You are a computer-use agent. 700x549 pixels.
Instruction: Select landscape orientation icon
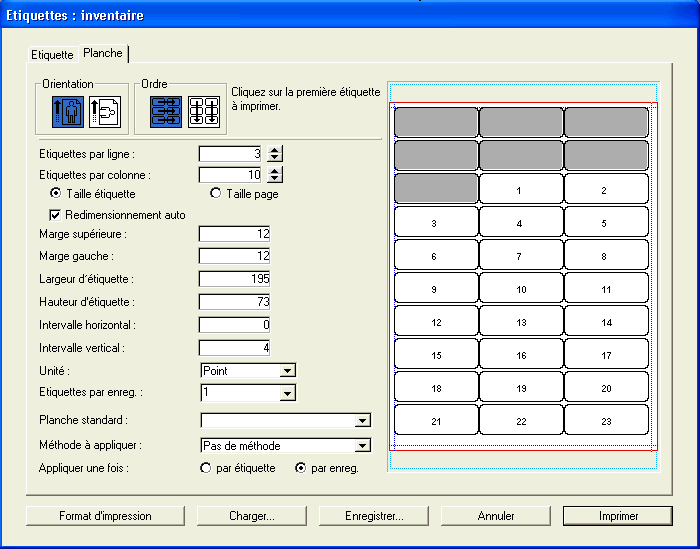pyautogui.click(x=106, y=111)
